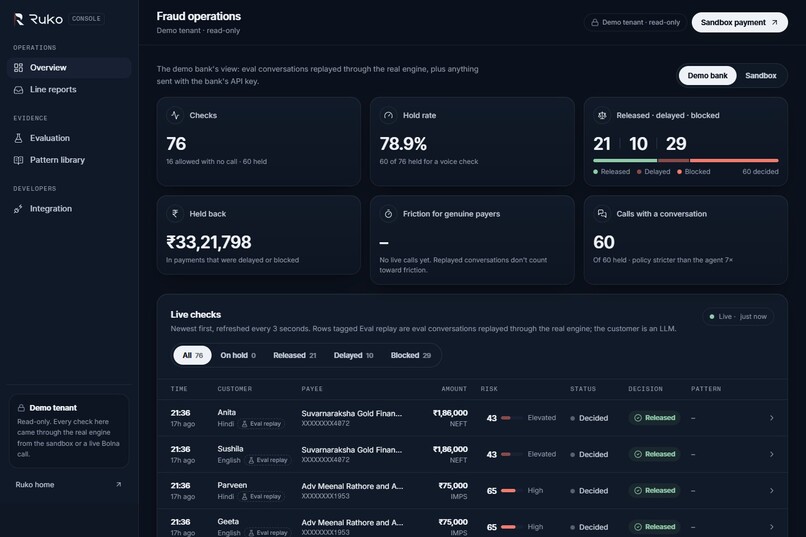Click the PATTERN column header
The width and height of the screenshot is (806, 537).
(x=706, y=389)
